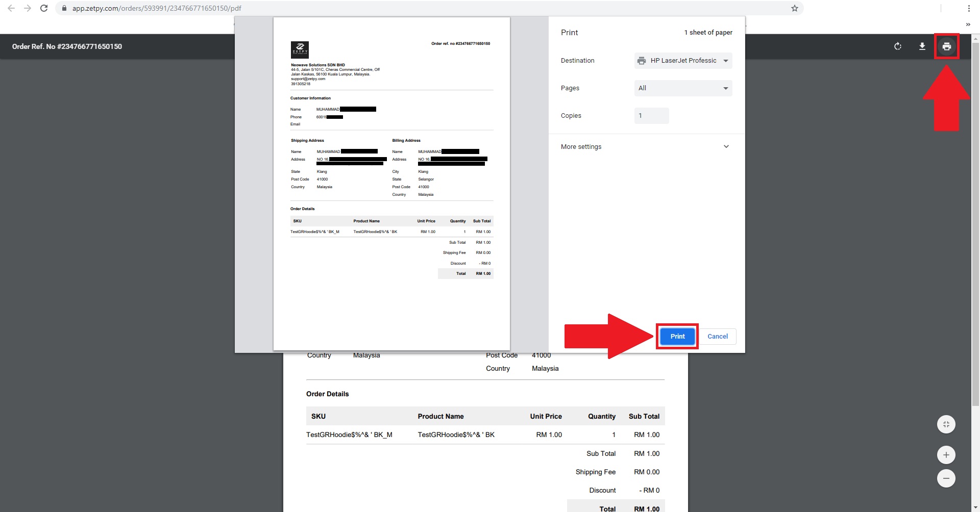Click "Neowave Solutions SDN BHD" in print preview
This screenshot has height=512, width=980.
(x=318, y=65)
